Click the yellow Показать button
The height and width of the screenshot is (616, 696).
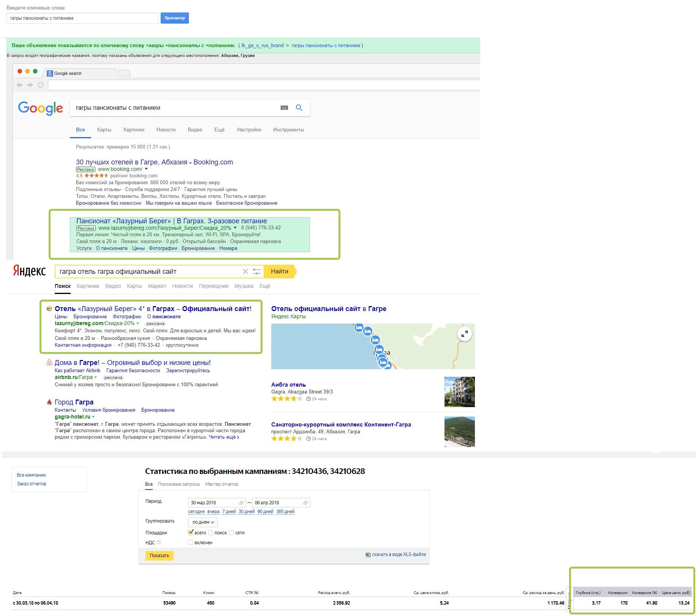click(x=160, y=556)
